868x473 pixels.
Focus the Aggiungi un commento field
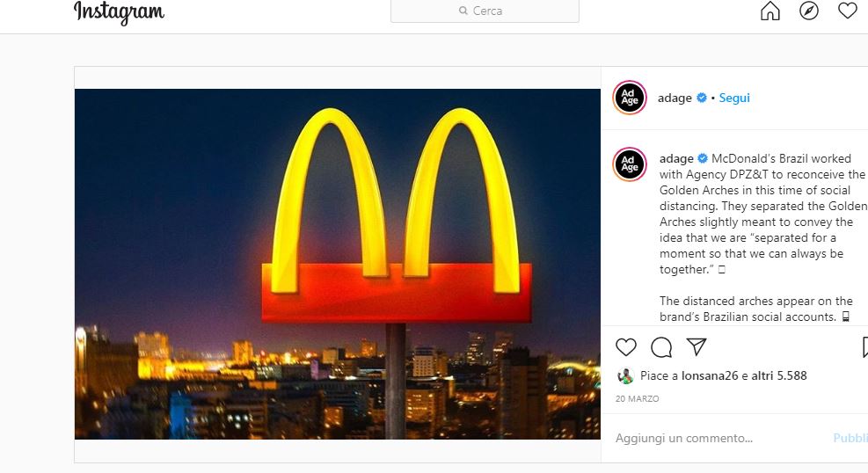coord(719,438)
